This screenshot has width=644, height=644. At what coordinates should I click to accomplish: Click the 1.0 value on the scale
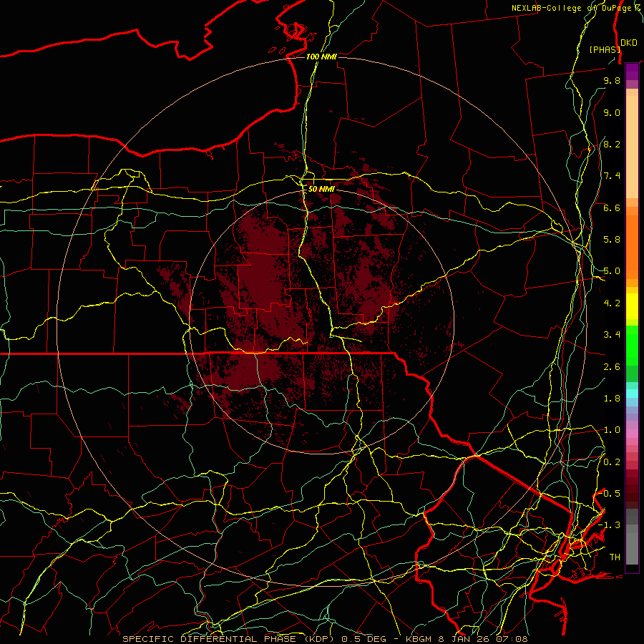pyautogui.click(x=612, y=430)
